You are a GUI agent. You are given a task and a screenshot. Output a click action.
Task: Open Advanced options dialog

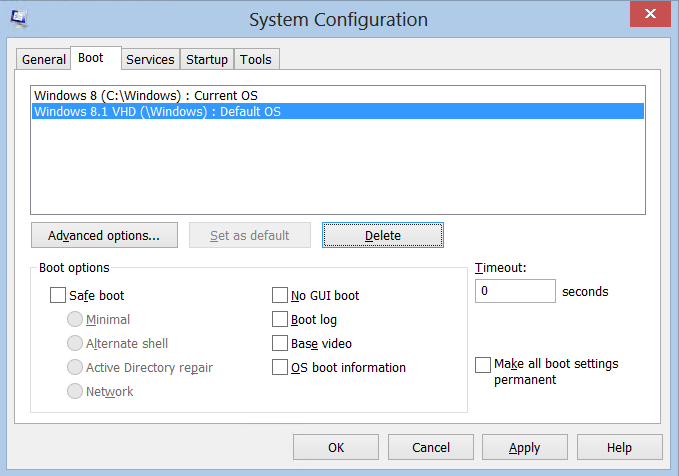pyautogui.click(x=104, y=235)
